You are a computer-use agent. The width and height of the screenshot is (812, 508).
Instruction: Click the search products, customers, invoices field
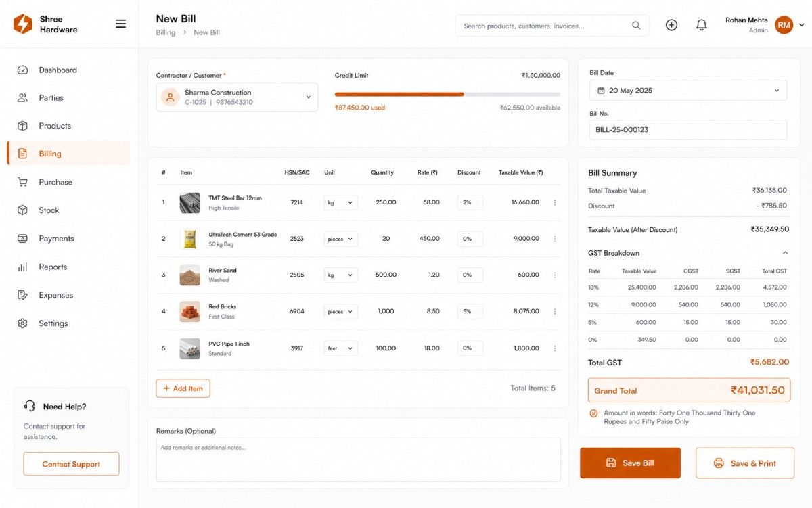point(552,26)
